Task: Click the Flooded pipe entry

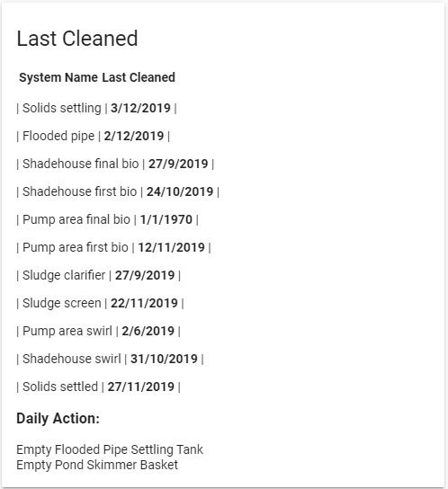Action: [58, 136]
